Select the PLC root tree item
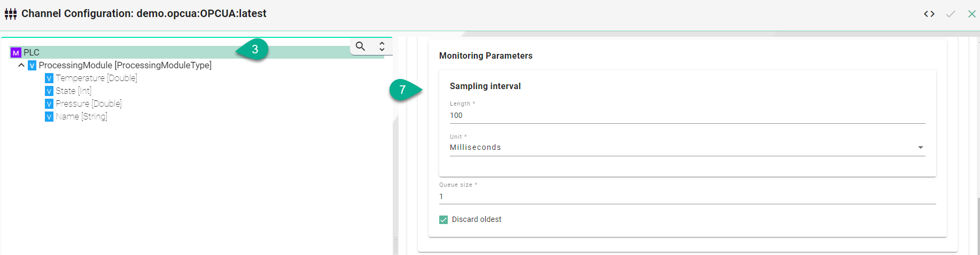 pos(32,52)
